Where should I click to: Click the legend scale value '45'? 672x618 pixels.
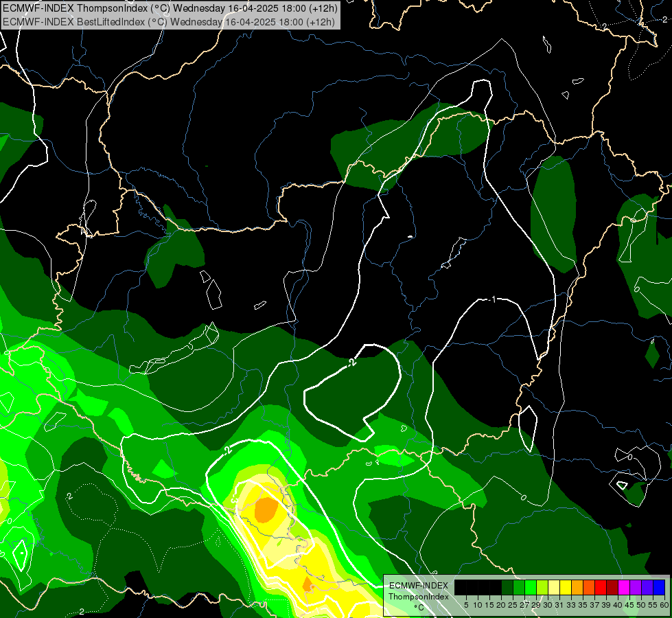coord(629,605)
